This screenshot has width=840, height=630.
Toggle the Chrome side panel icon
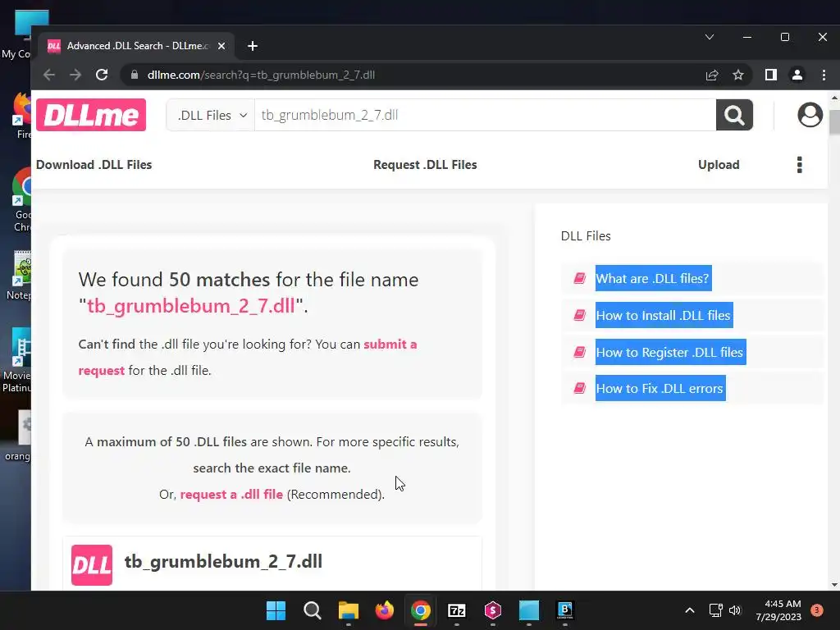[x=771, y=75]
